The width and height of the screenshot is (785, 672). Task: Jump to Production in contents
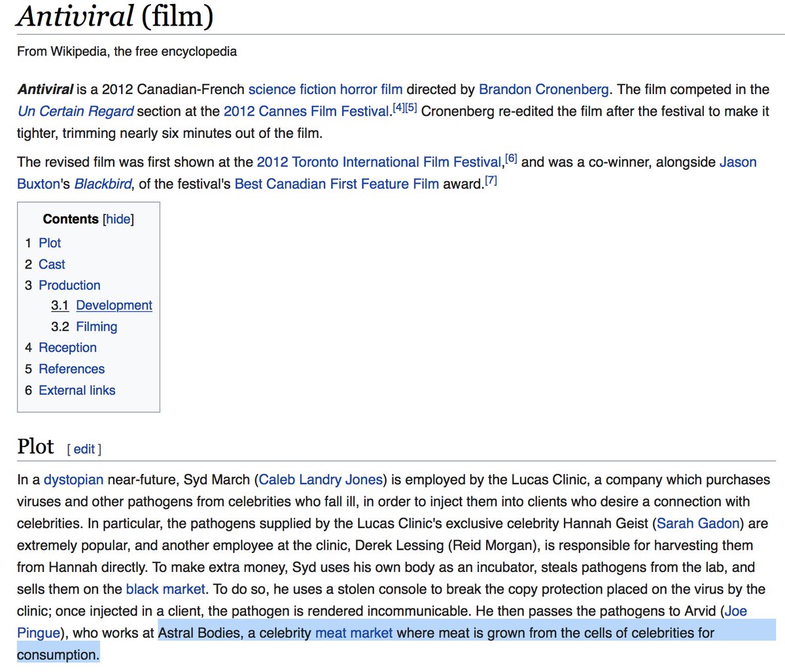pyautogui.click(x=69, y=285)
